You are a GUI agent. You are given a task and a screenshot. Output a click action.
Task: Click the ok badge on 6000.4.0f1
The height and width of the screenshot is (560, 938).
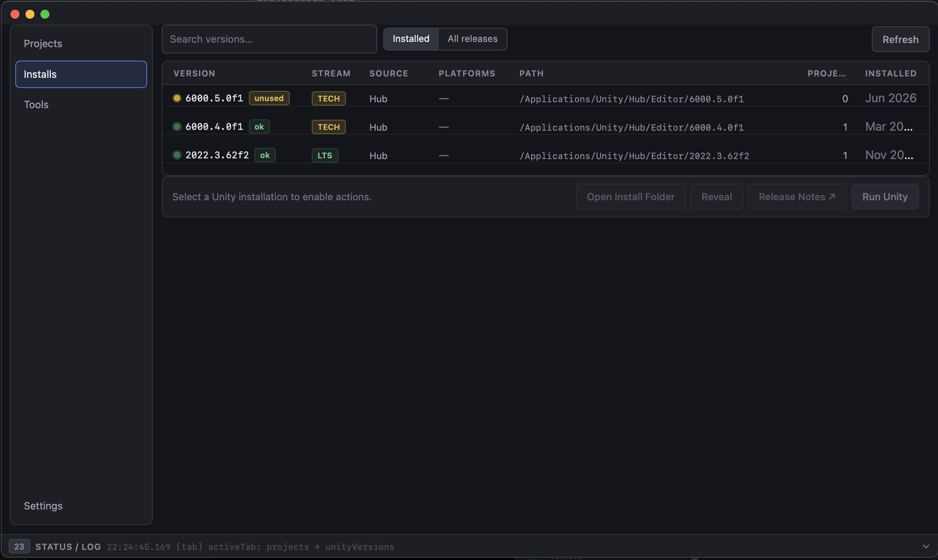click(259, 127)
